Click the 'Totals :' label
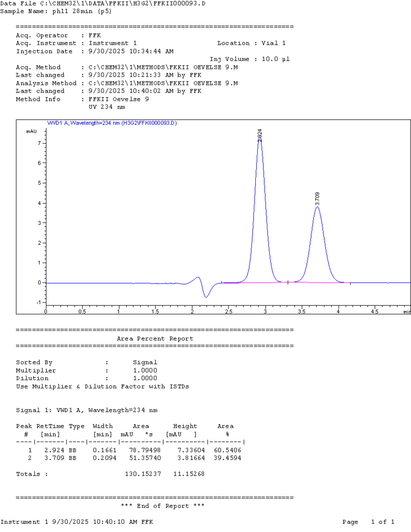The image size is (411, 532). coord(32,474)
